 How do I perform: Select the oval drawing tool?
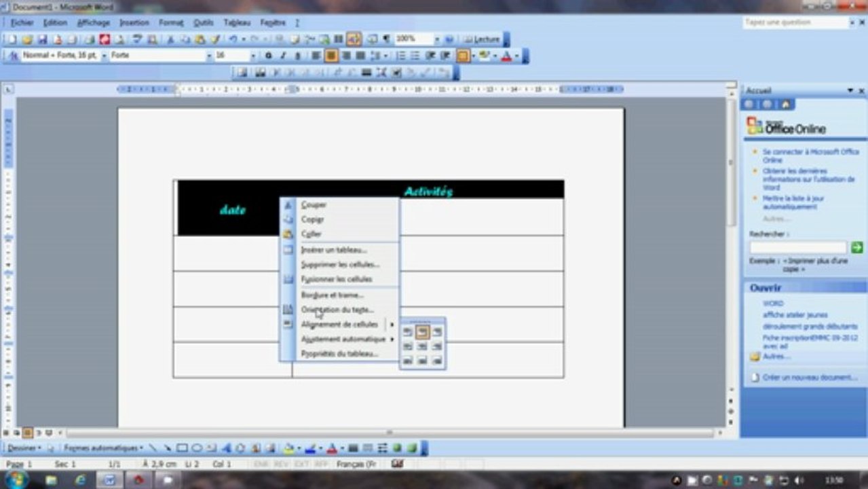pos(196,448)
